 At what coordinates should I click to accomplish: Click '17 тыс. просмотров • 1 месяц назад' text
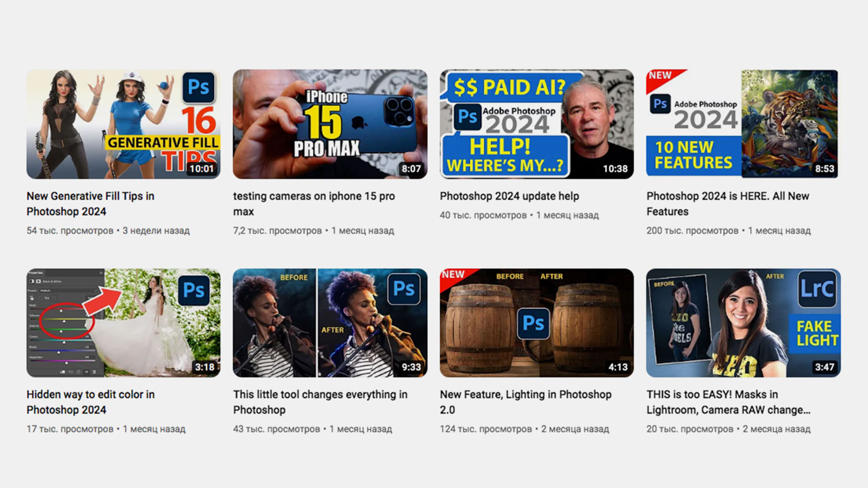tap(106, 429)
